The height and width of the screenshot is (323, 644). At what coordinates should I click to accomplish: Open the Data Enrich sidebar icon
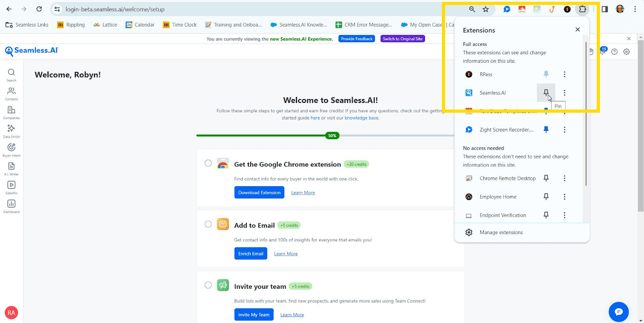pyautogui.click(x=11, y=131)
